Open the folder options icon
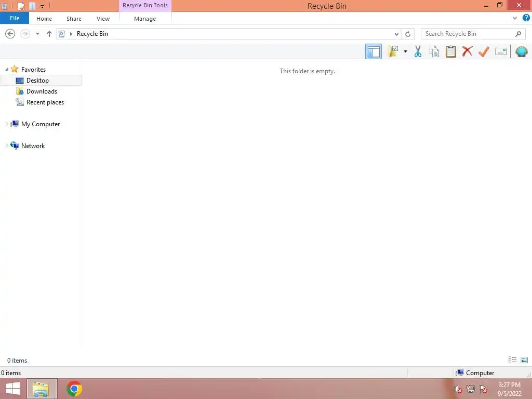Screen dimensions: 532x399 tap(393, 51)
